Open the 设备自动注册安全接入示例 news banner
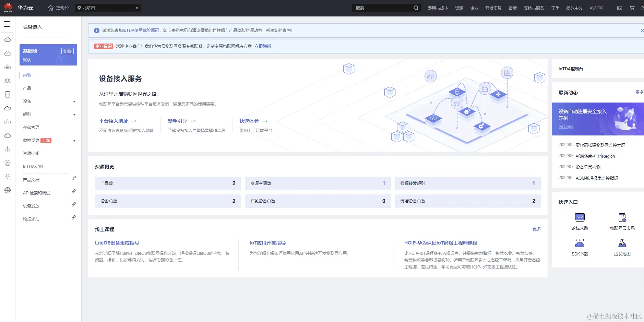The width and height of the screenshot is (644, 322). coord(598,119)
